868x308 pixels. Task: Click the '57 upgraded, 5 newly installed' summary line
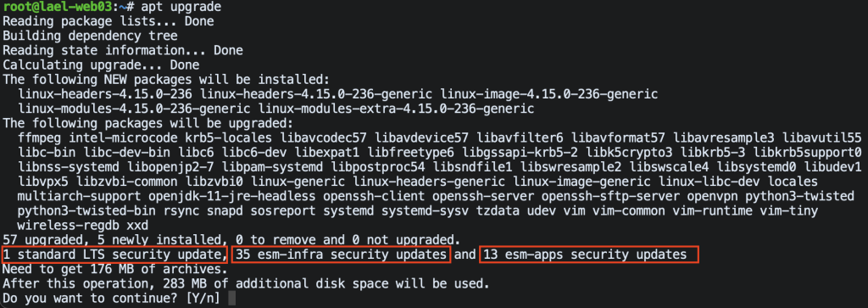click(x=231, y=240)
